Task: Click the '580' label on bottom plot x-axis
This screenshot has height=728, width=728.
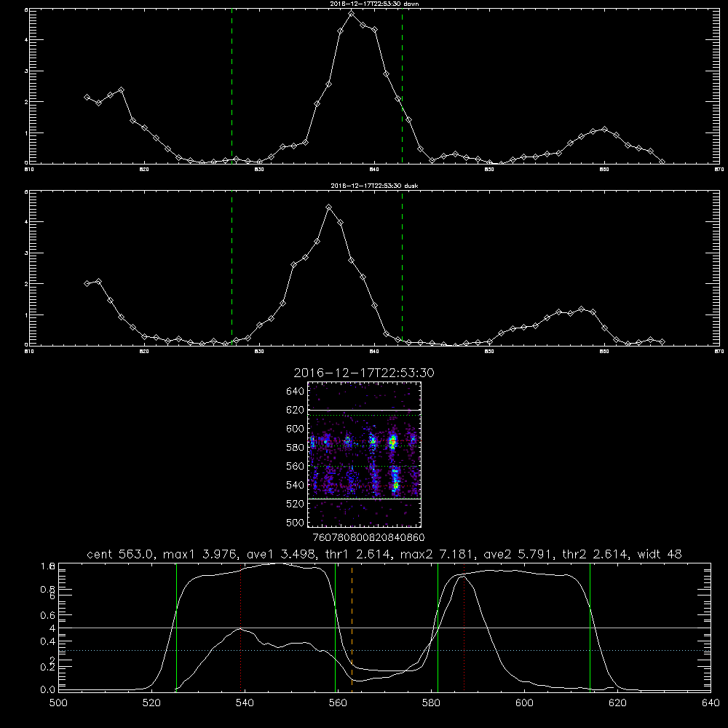Action: (x=431, y=703)
